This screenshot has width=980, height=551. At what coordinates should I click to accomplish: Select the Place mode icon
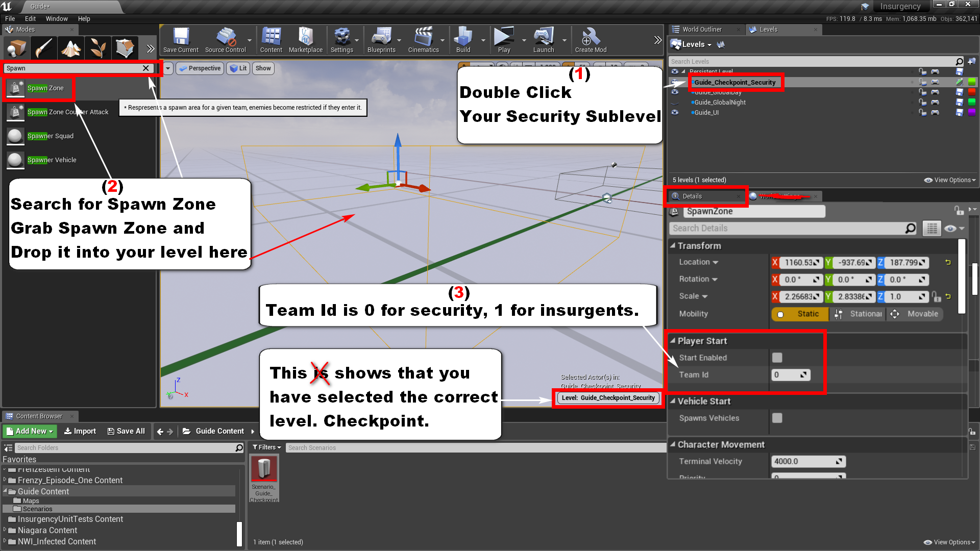click(16, 49)
